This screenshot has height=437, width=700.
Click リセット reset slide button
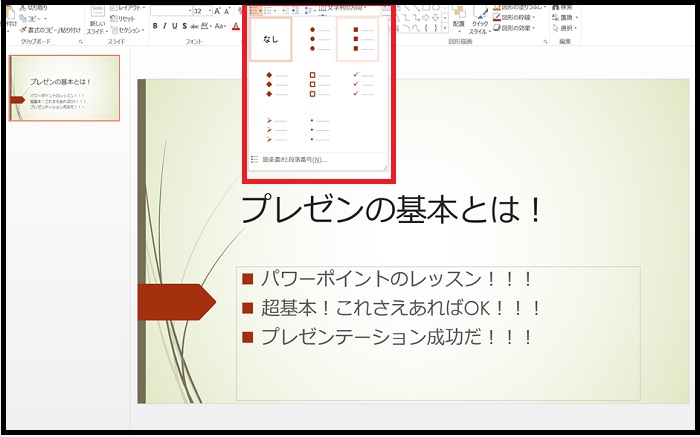pyautogui.click(x=123, y=19)
